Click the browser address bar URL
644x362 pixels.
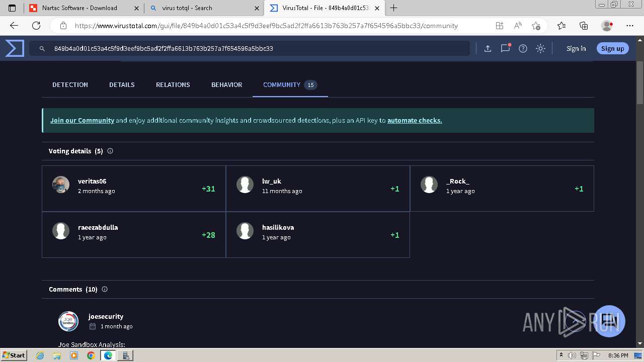[x=266, y=26]
